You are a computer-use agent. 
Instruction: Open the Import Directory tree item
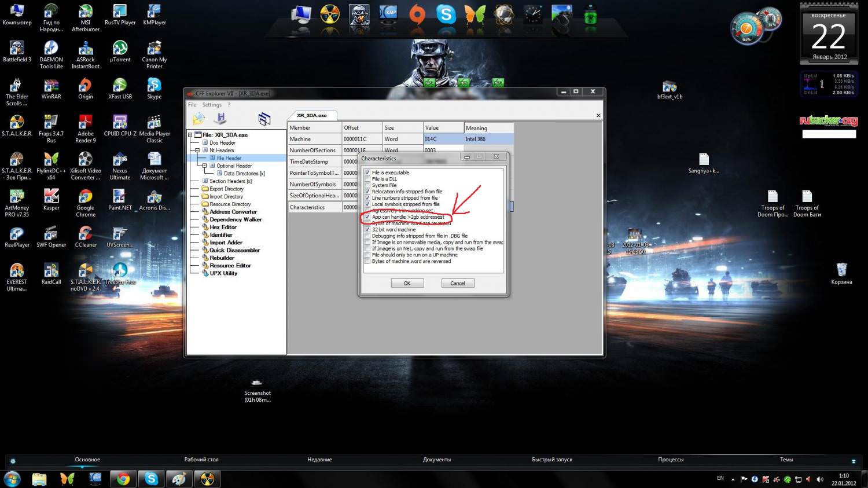226,196
